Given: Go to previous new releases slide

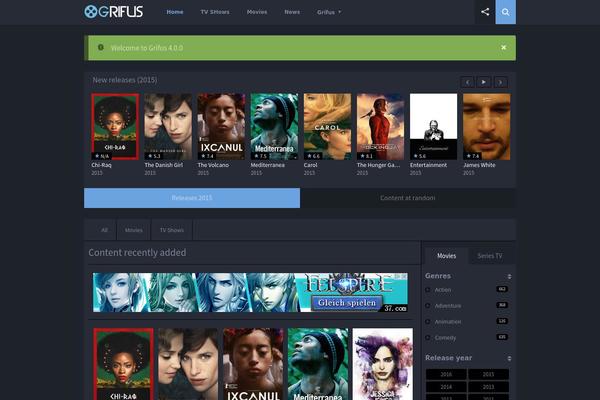Looking at the screenshot, I should (x=467, y=82).
